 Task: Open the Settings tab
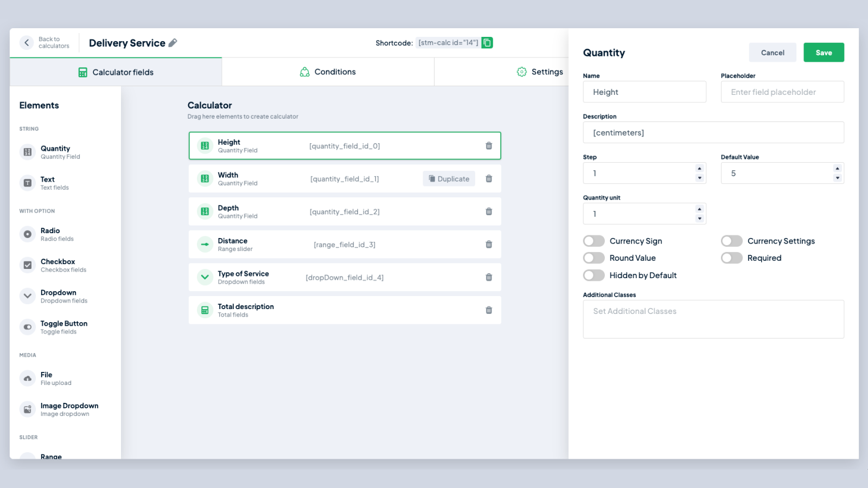[540, 72]
